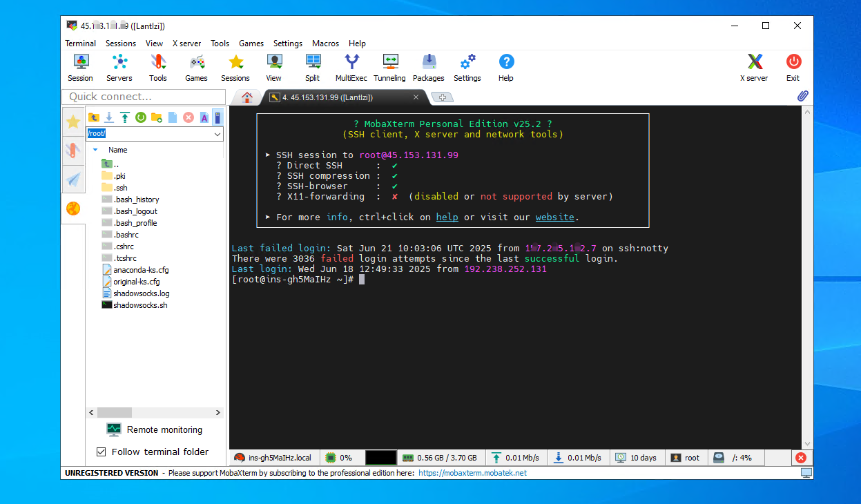This screenshot has height=504, width=861.
Task: Go to parent folder using SFTP toolbar icon
Action: tap(93, 117)
